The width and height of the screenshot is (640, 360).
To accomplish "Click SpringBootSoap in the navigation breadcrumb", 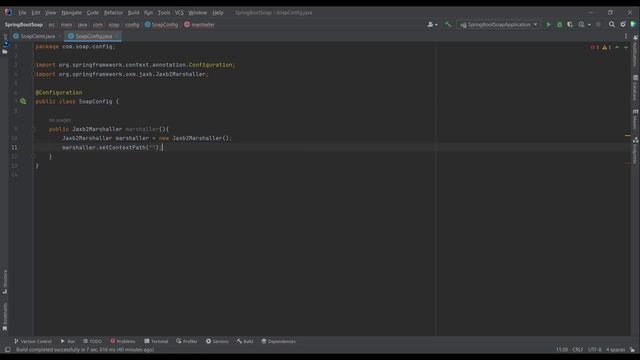I will [24, 25].
